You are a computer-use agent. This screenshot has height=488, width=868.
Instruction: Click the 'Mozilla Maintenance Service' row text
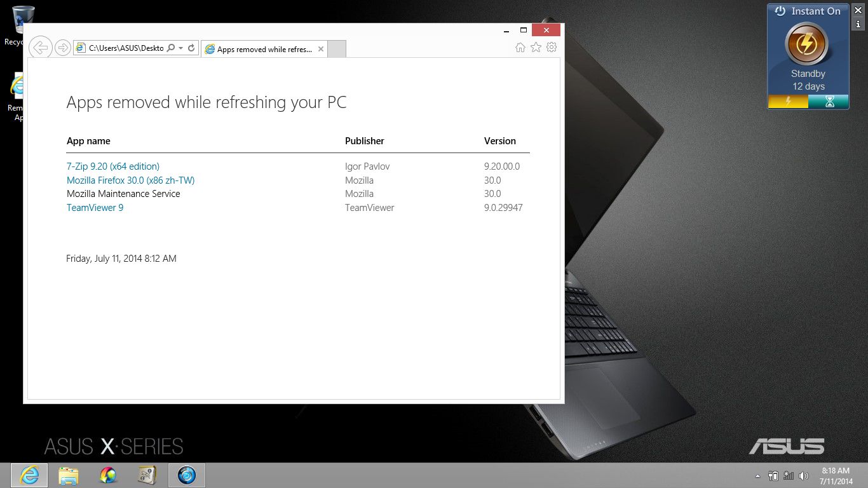click(123, 194)
